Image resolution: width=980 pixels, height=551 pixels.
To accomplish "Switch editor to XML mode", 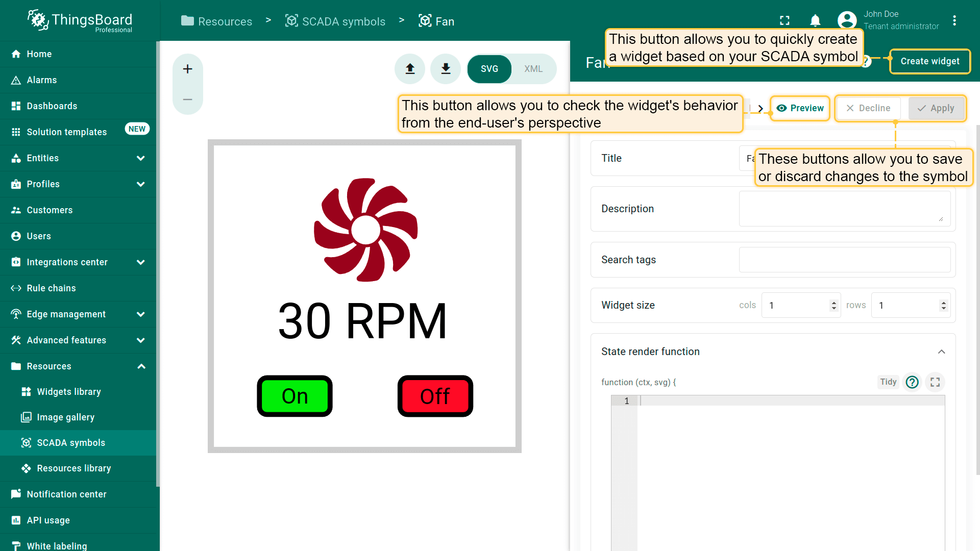I will pos(533,69).
